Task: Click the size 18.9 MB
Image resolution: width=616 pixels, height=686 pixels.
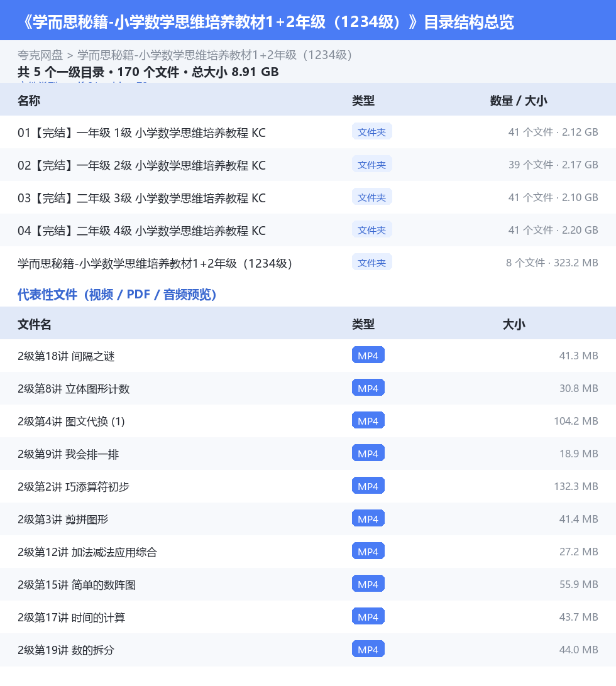Action: [x=579, y=454]
